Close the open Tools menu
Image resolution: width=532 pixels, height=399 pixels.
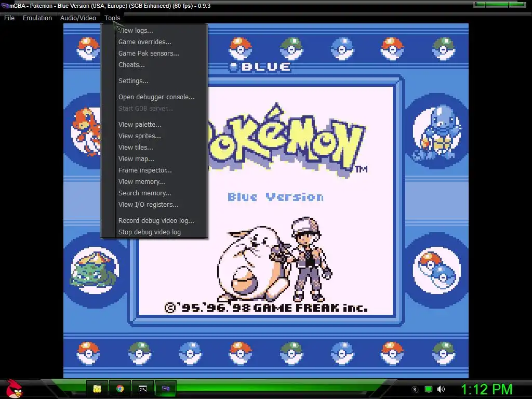[x=112, y=18]
